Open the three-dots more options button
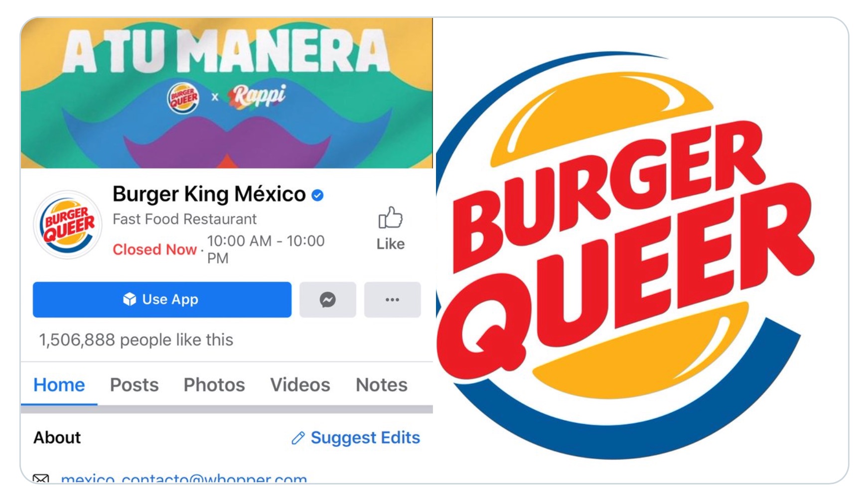 pyautogui.click(x=392, y=300)
